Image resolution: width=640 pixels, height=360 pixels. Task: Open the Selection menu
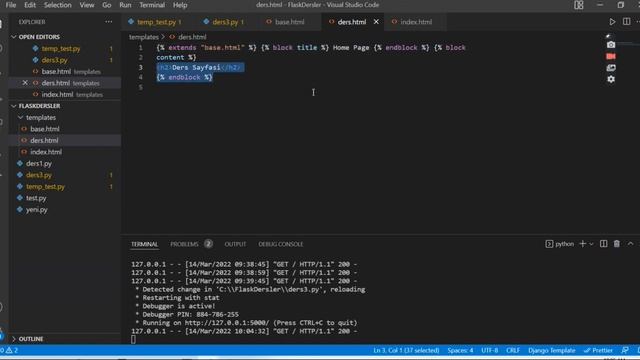tap(58, 5)
